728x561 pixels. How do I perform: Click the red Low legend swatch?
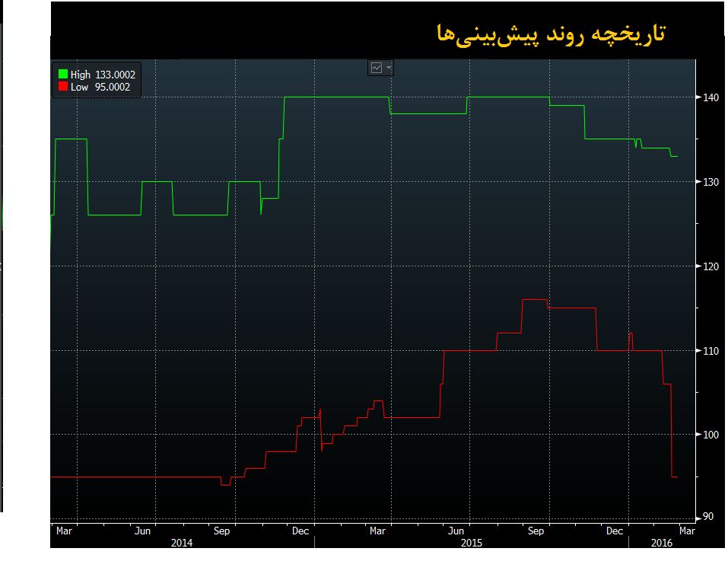tap(63, 86)
